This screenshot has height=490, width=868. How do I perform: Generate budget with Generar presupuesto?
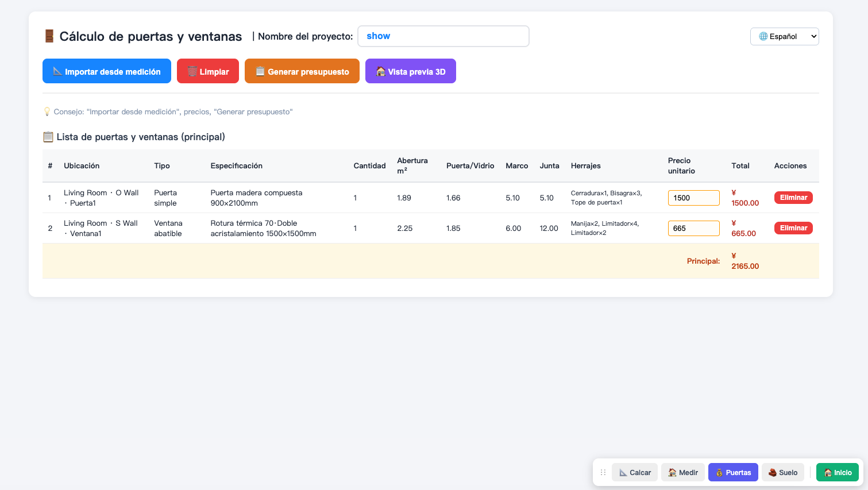[302, 71]
